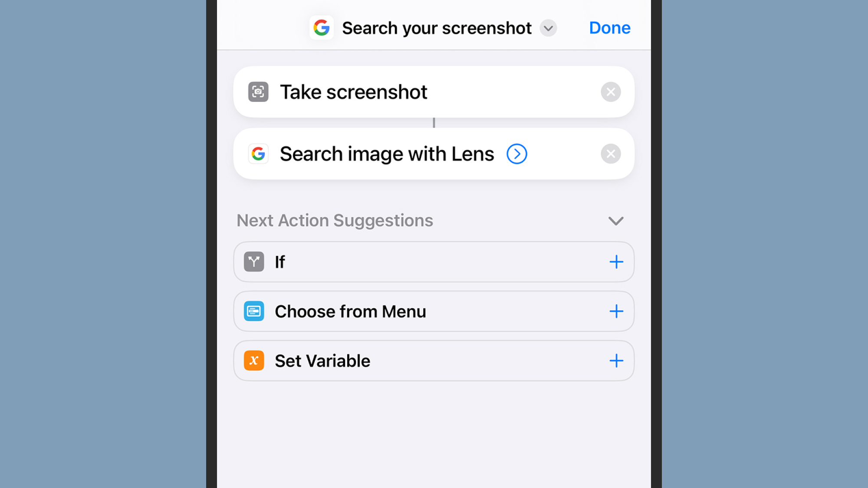868x488 pixels.
Task: Tap Done to save the shortcut
Action: pyautogui.click(x=610, y=27)
